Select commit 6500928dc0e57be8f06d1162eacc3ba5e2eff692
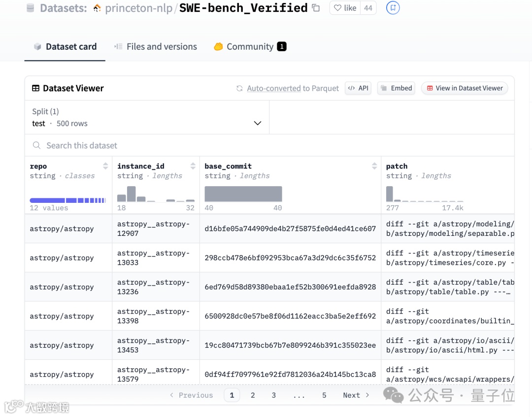This screenshot has width=532, height=417. click(290, 316)
